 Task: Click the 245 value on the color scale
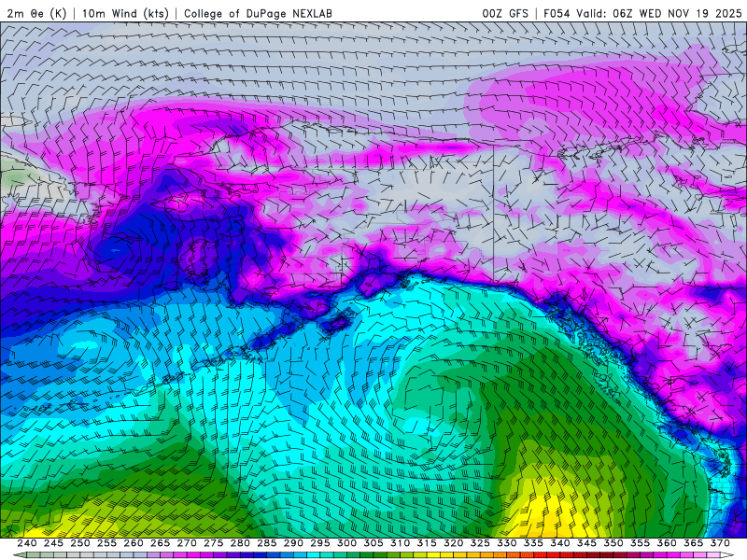(x=53, y=543)
